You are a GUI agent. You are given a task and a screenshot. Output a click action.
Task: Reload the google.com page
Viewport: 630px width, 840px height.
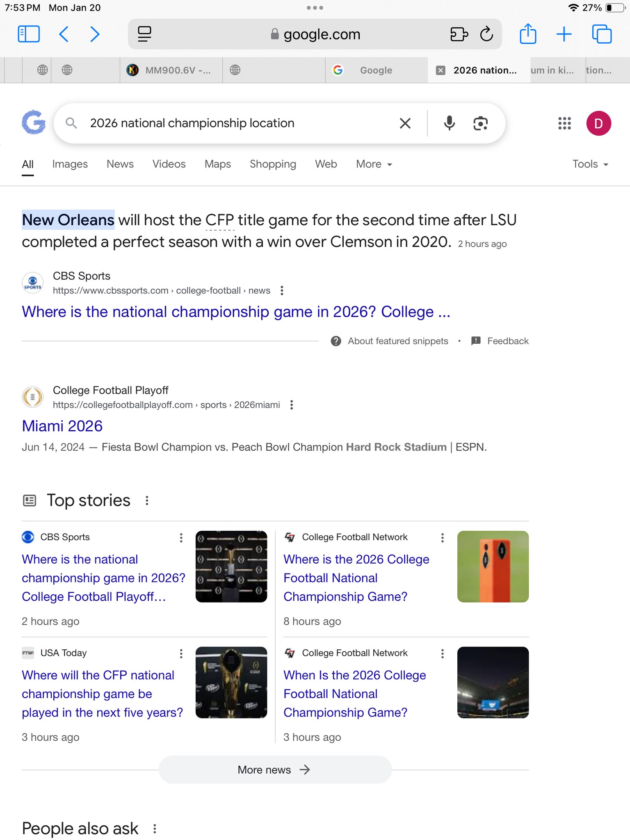coord(486,34)
